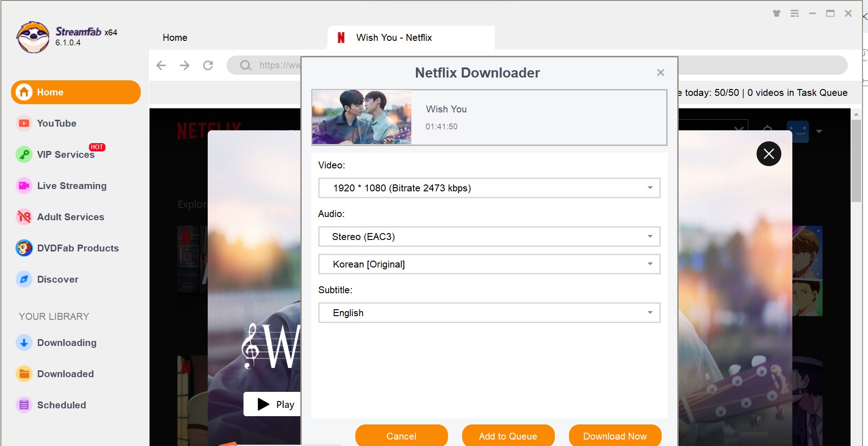Click the vertical page scrollbar
This screenshot has height=446, width=868.
pyautogui.click(x=856, y=161)
